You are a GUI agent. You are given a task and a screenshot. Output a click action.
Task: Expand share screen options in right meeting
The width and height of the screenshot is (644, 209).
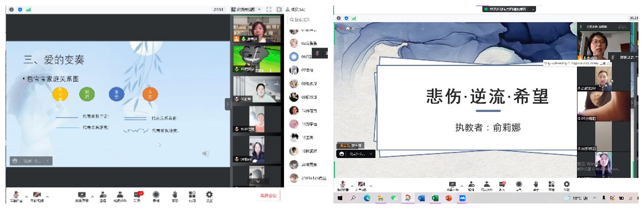(462, 186)
